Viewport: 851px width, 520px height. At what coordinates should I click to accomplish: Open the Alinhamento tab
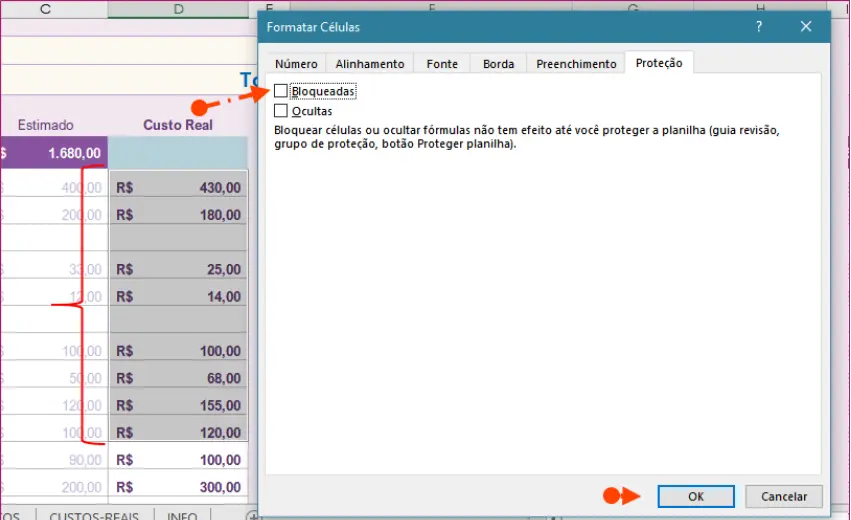point(370,64)
